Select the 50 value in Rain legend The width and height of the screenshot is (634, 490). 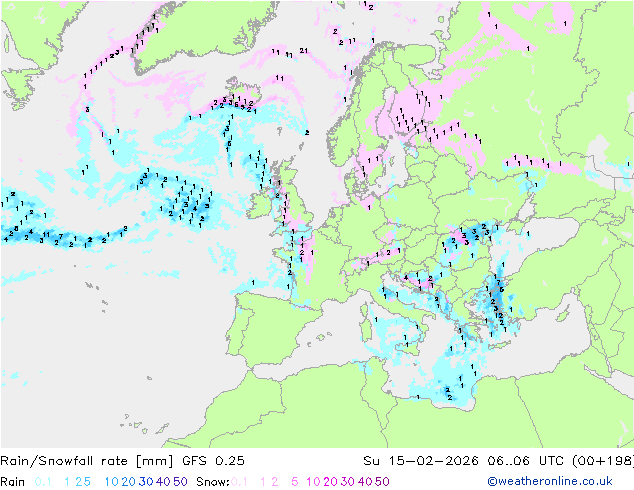coord(180,482)
